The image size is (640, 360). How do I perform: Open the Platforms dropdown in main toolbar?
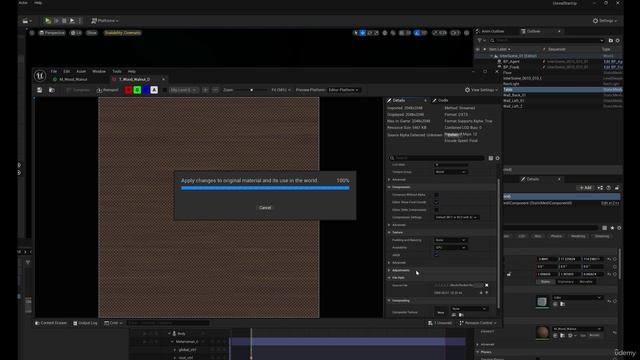coord(105,20)
